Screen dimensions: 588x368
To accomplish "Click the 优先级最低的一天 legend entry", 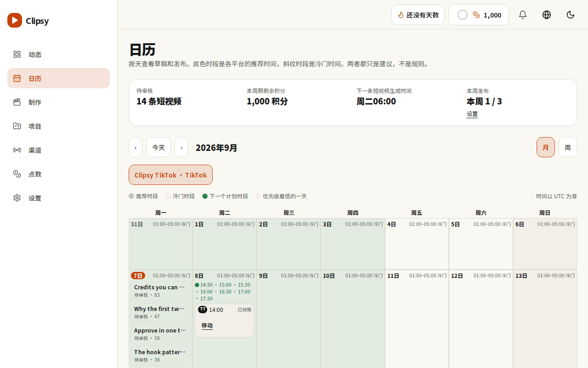I will (x=281, y=196).
